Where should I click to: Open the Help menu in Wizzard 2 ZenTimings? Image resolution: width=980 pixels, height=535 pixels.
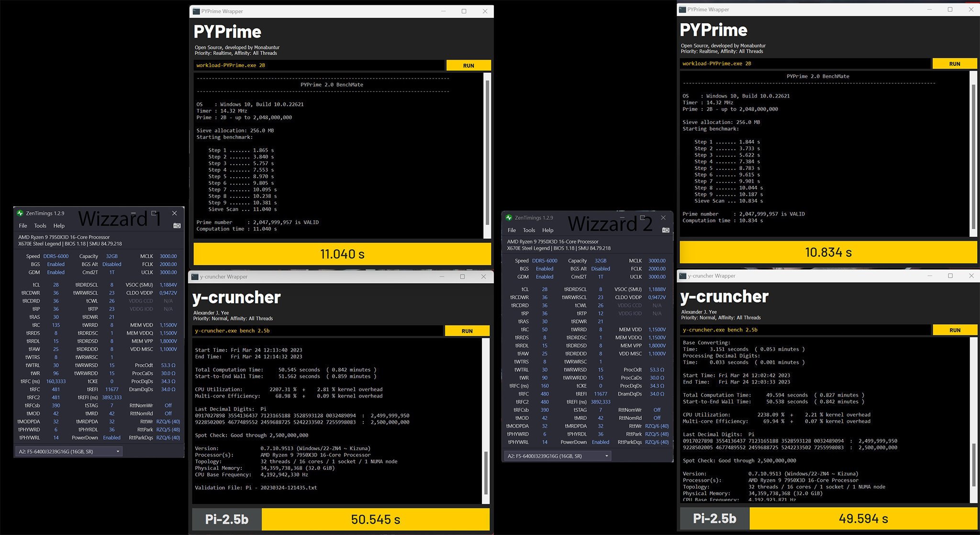click(x=547, y=230)
